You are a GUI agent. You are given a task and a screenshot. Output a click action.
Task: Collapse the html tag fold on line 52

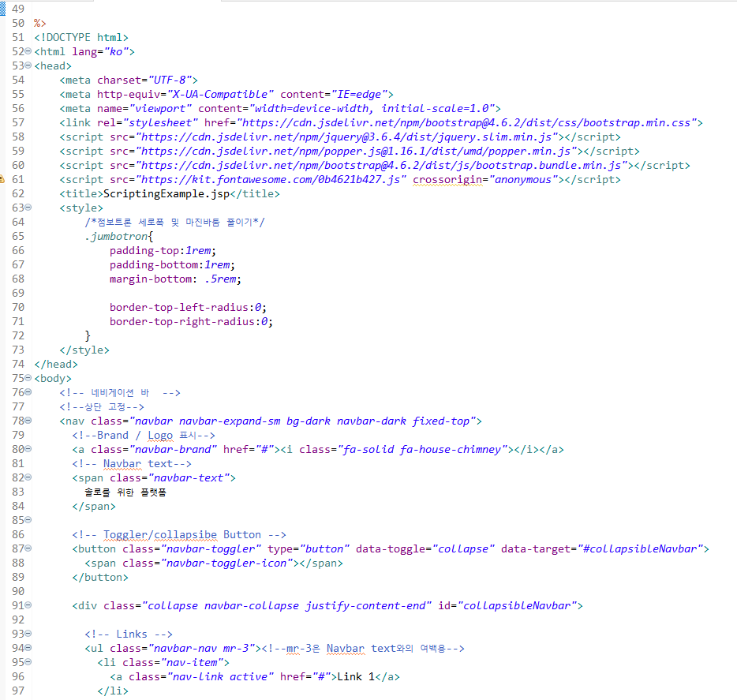[28, 51]
